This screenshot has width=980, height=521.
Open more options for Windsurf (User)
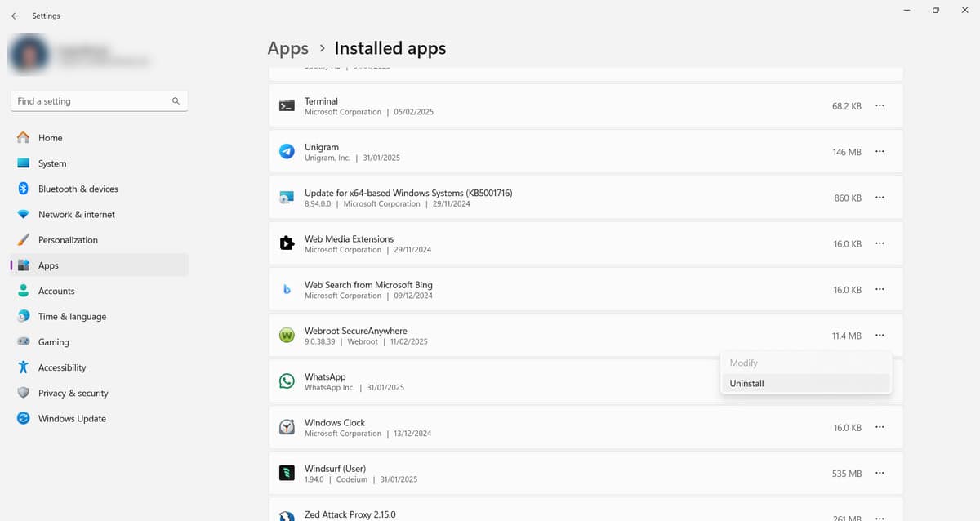coord(880,474)
